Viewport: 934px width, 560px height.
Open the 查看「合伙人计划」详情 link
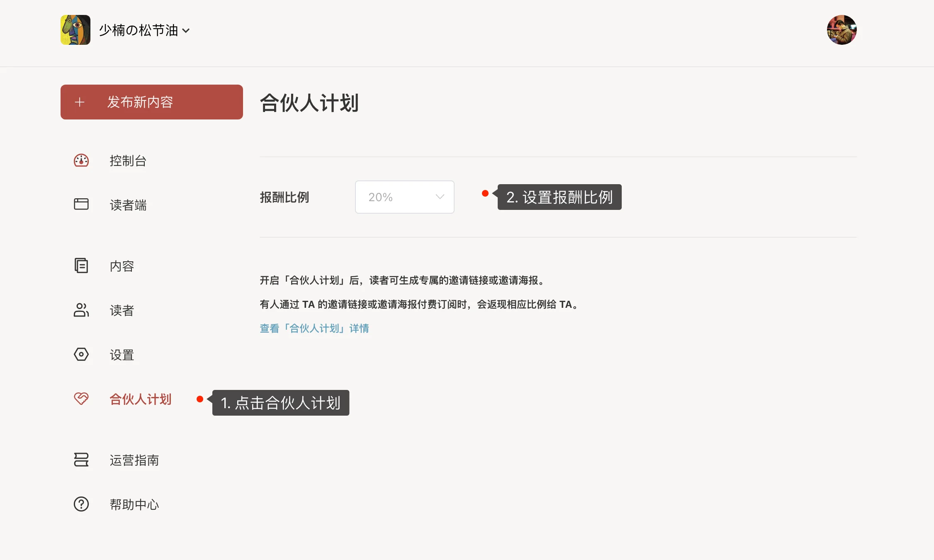(314, 329)
